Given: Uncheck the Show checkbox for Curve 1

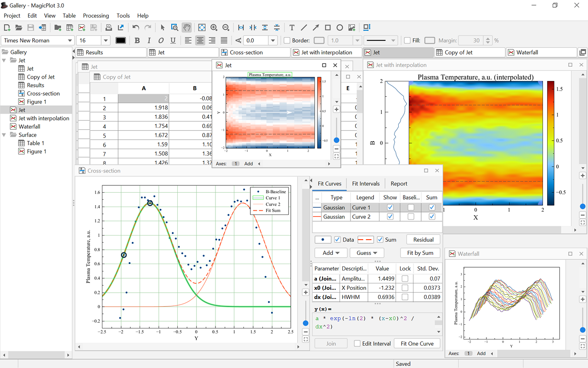Looking at the screenshot, I should tap(390, 207).
